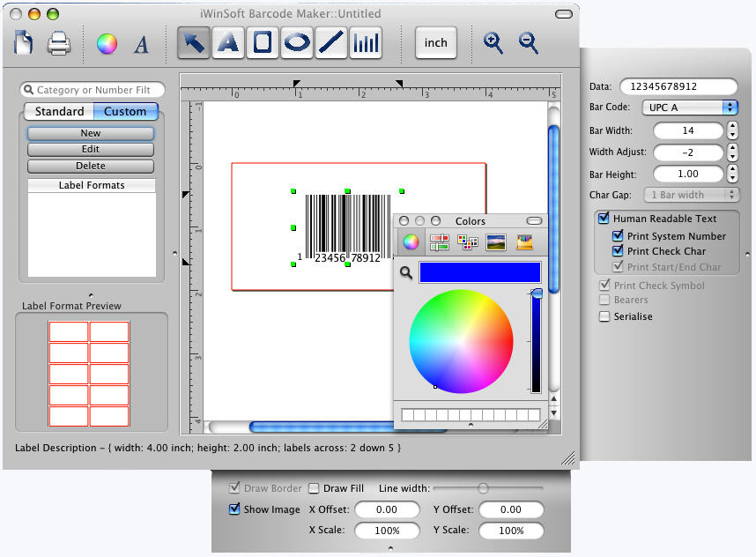Switch to Image Palettes picker
Viewport: 756px width, 557px height.
point(496,242)
